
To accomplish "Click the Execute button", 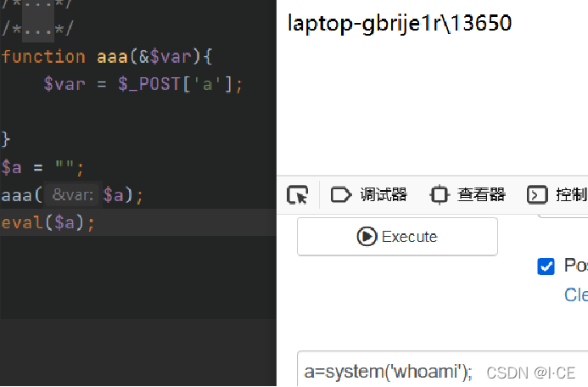I will pyautogui.click(x=397, y=237).
